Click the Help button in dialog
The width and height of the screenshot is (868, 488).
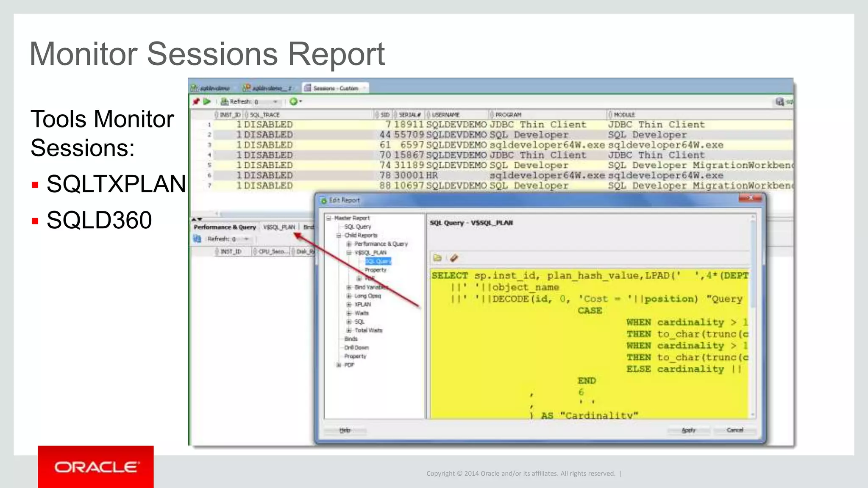(345, 430)
